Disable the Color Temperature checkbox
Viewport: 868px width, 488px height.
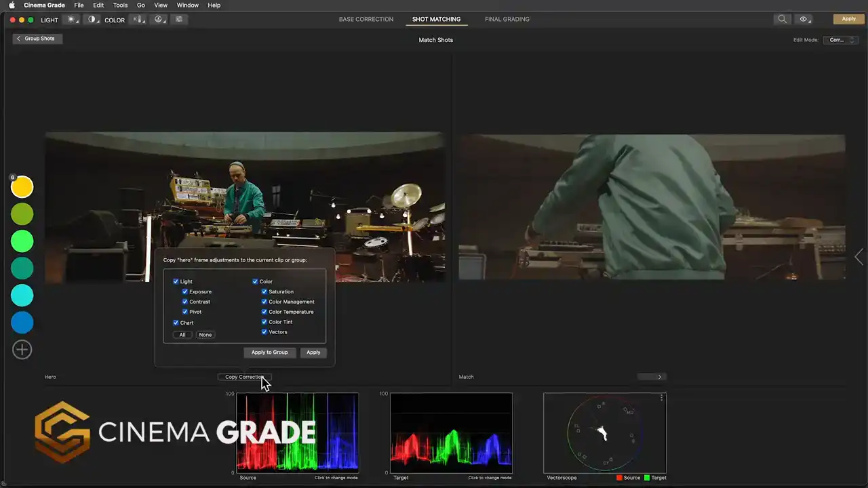click(264, 312)
